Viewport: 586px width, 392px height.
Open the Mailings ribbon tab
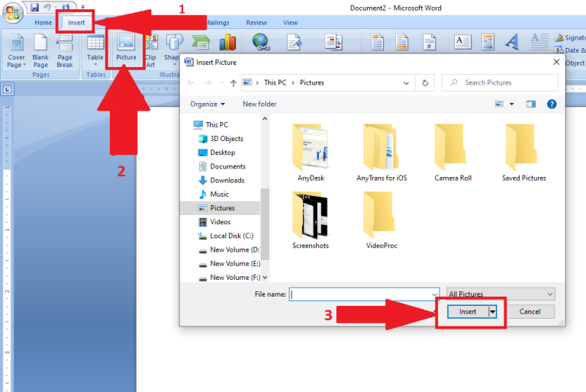tap(218, 22)
